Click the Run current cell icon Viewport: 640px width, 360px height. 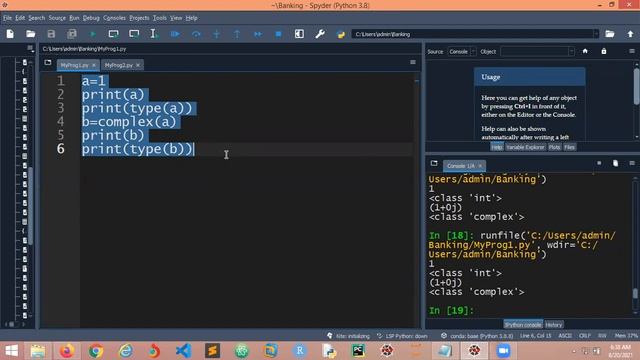(113, 34)
